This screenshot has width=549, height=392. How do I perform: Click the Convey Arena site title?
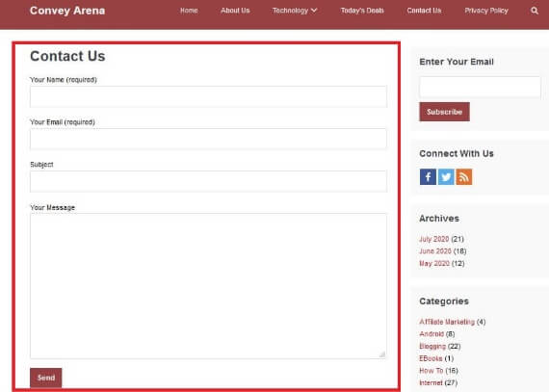point(67,11)
